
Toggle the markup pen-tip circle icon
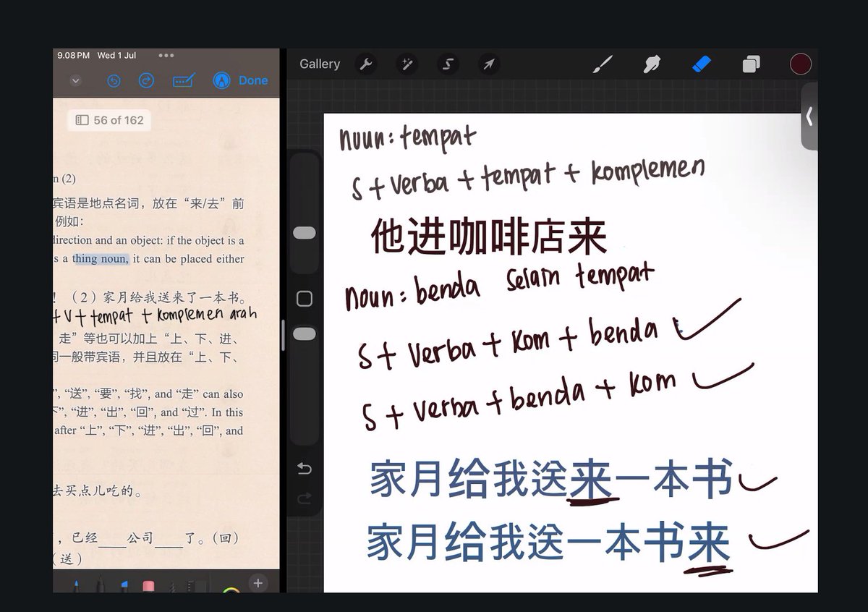pos(221,80)
